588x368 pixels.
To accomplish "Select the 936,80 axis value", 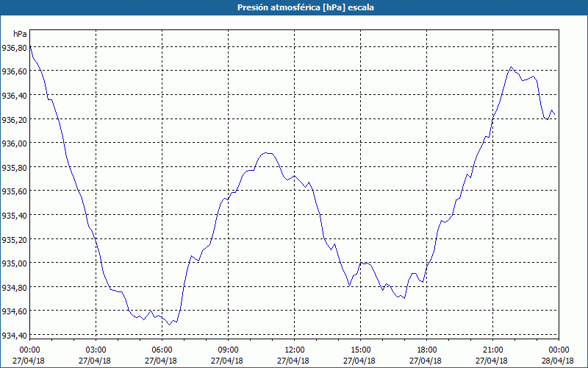I will pos(14,48).
